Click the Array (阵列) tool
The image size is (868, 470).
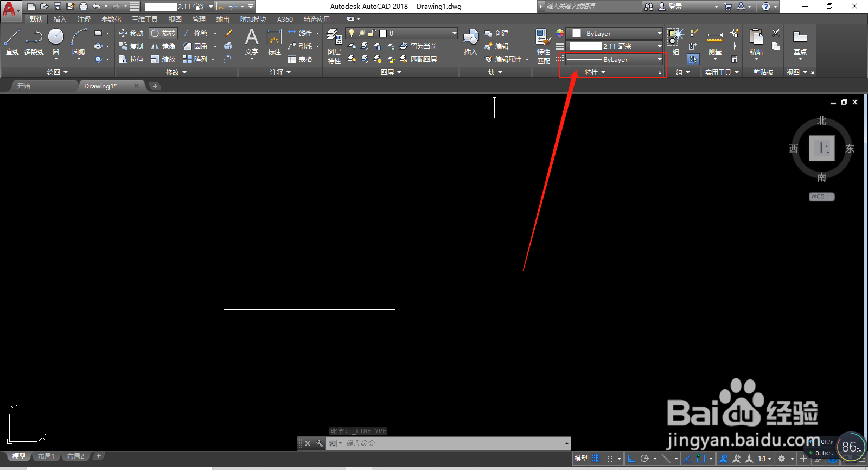pos(195,59)
